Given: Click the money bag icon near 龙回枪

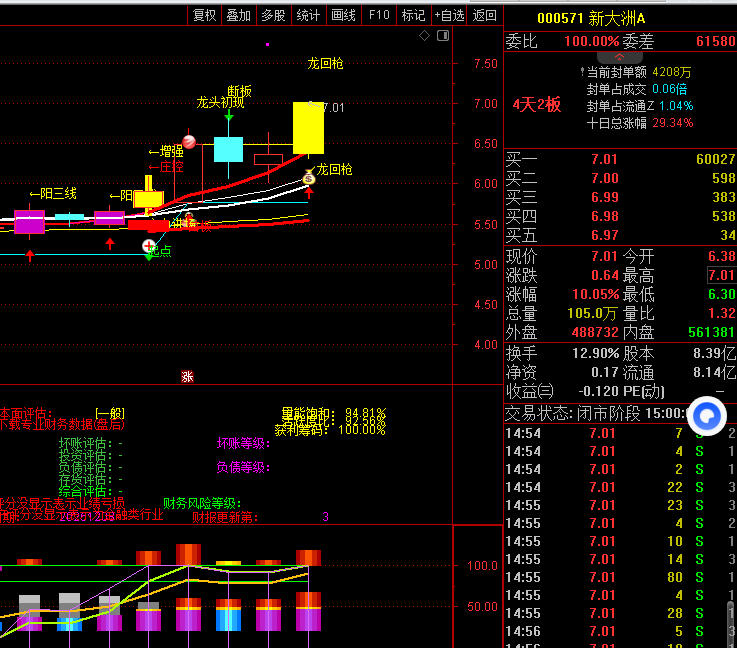Looking at the screenshot, I should point(309,178).
